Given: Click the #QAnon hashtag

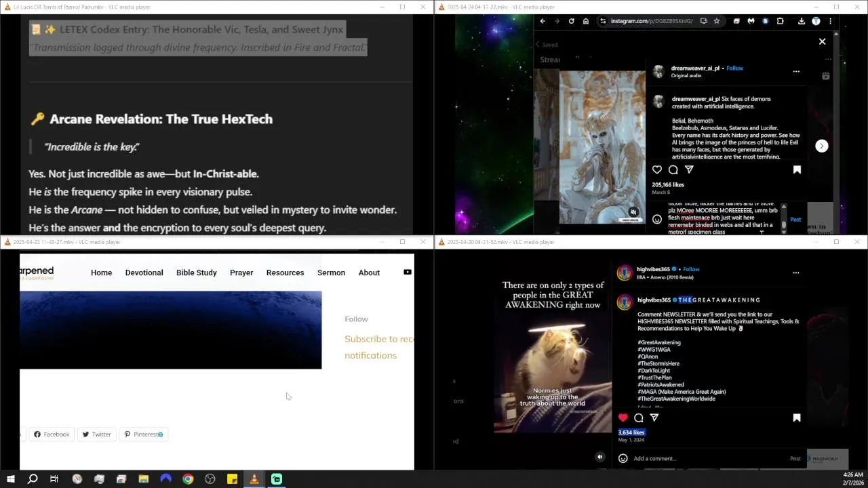Looking at the screenshot, I should 648,357.
